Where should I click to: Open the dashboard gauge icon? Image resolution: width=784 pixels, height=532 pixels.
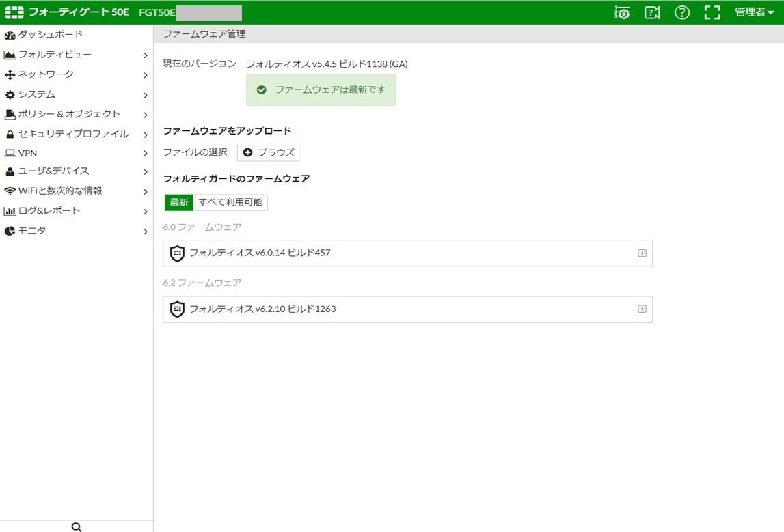pyautogui.click(x=10, y=35)
